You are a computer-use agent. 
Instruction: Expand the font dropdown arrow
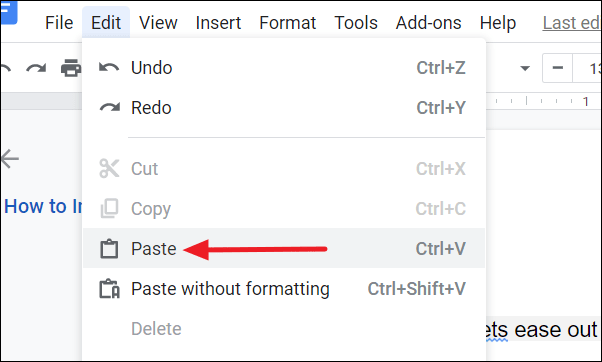(x=525, y=69)
